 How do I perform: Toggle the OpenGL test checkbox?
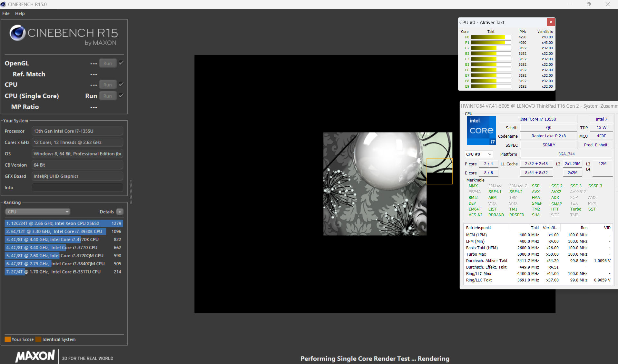[x=121, y=63]
